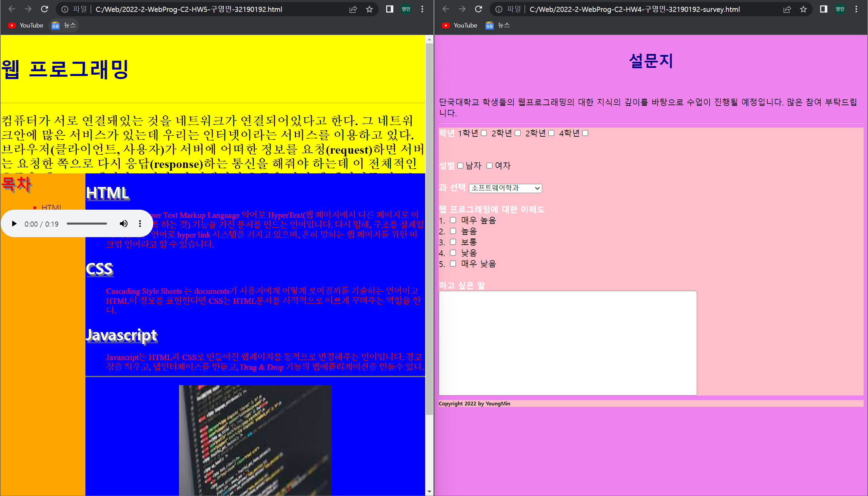The width and height of the screenshot is (868, 496).
Task: Bookmark the HW5 page with star icon
Action: coord(369,9)
